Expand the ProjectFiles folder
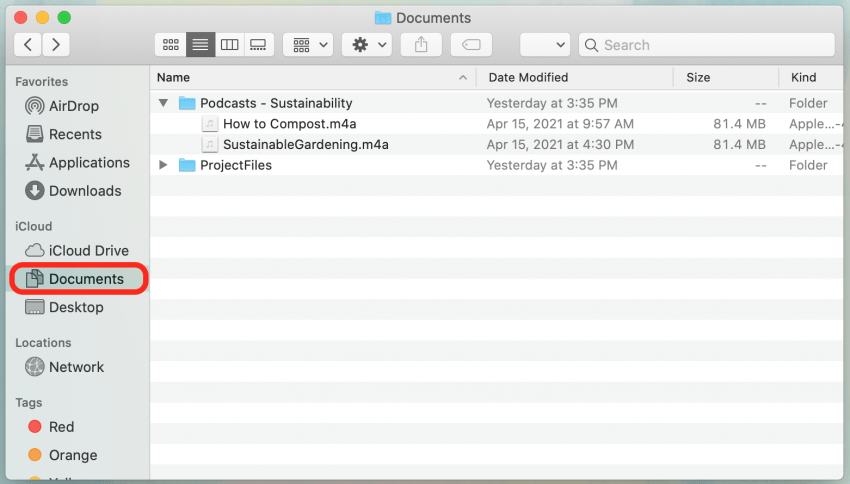Screen dimensions: 850x484 point(163,165)
